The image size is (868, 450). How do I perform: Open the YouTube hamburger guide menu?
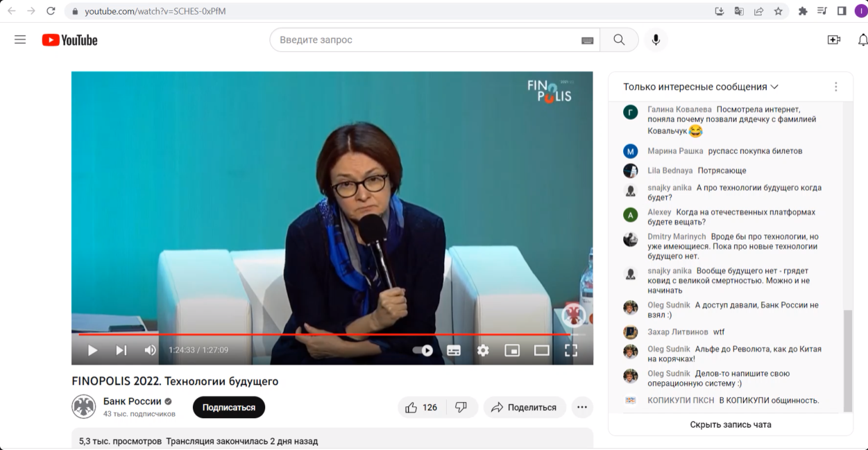tap(20, 40)
